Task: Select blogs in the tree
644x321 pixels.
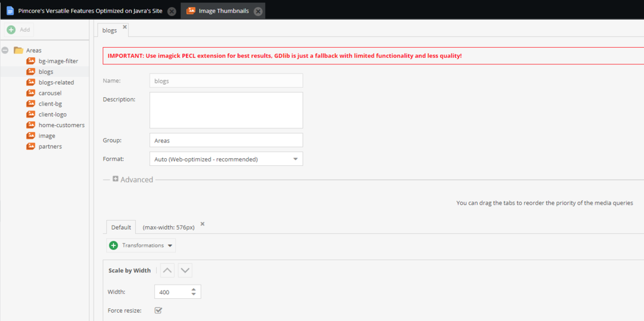Action: 46,72
